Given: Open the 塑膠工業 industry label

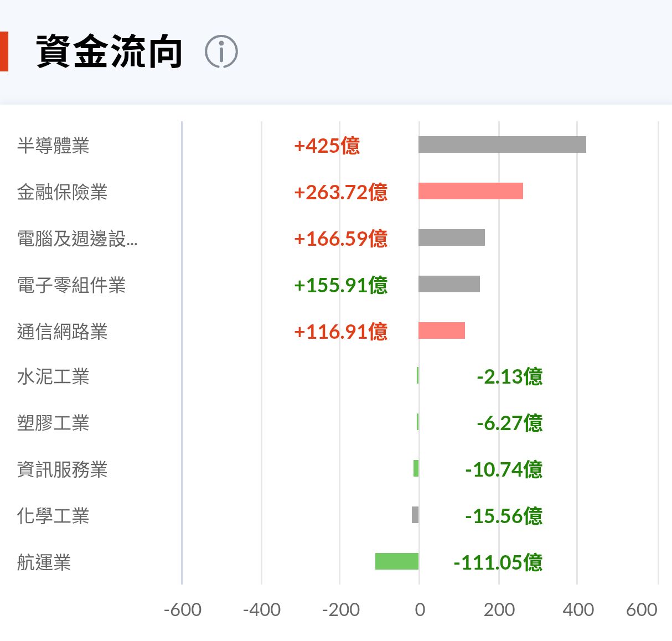Looking at the screenshot, I should pos(53,423).
